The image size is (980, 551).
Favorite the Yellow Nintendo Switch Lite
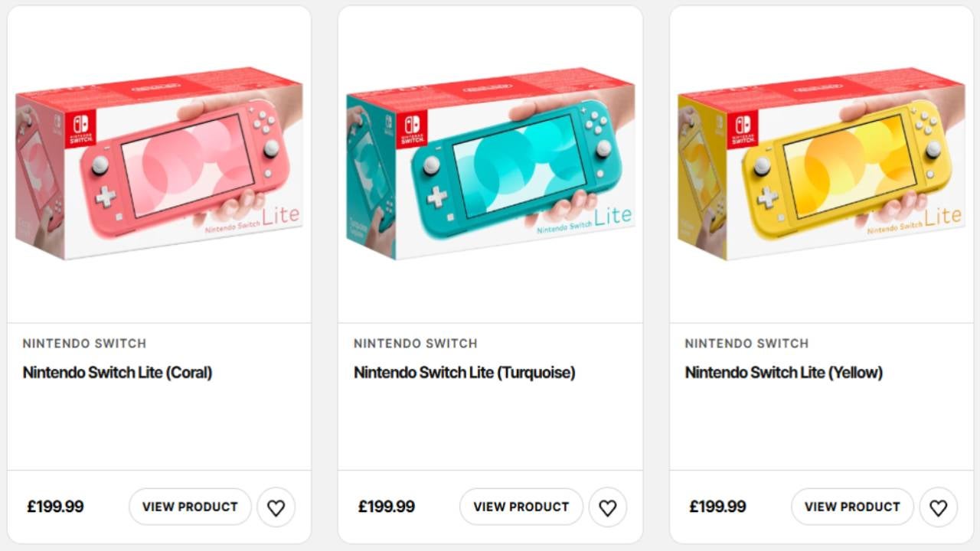(x=939, y=507)
